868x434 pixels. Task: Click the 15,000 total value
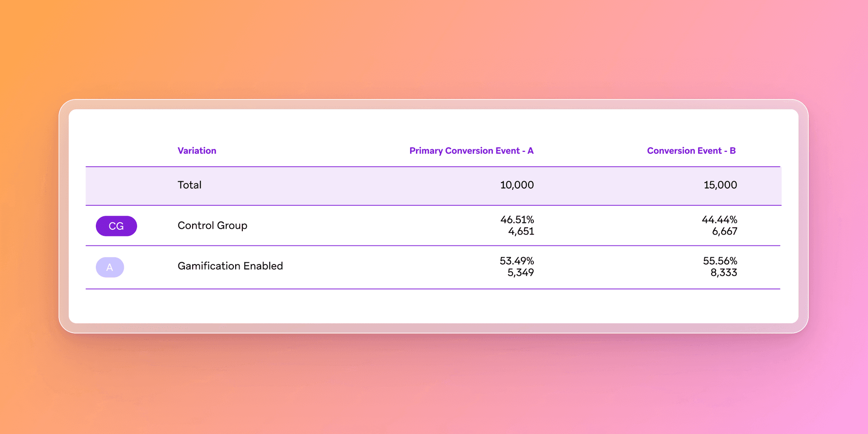point(720,185)
